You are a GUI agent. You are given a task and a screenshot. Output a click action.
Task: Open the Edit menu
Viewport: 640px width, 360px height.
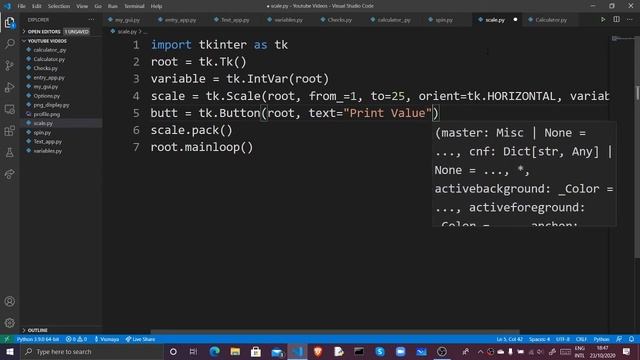tap(37, 6)
